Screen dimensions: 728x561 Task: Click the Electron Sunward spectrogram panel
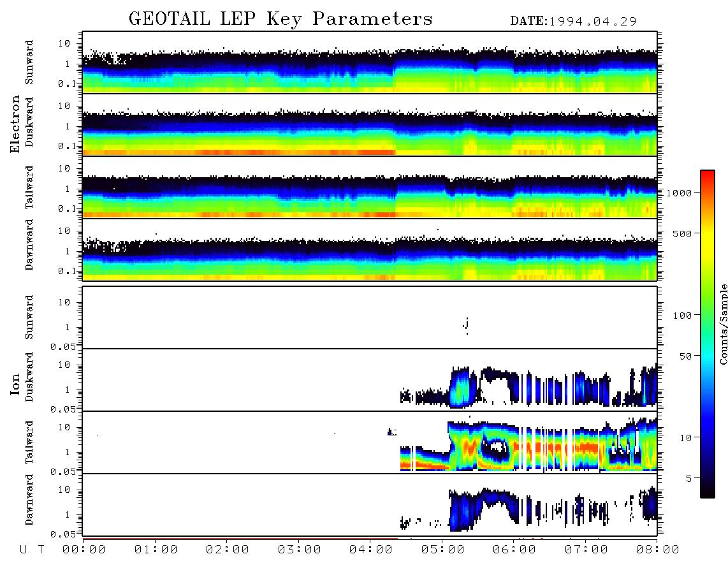pyautogui.click(x=370, y=62)
